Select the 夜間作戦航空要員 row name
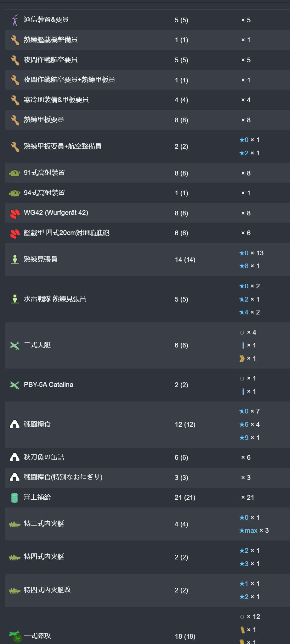Image resolution: width=290 pixels, height=644 pixels. (51, 60)
